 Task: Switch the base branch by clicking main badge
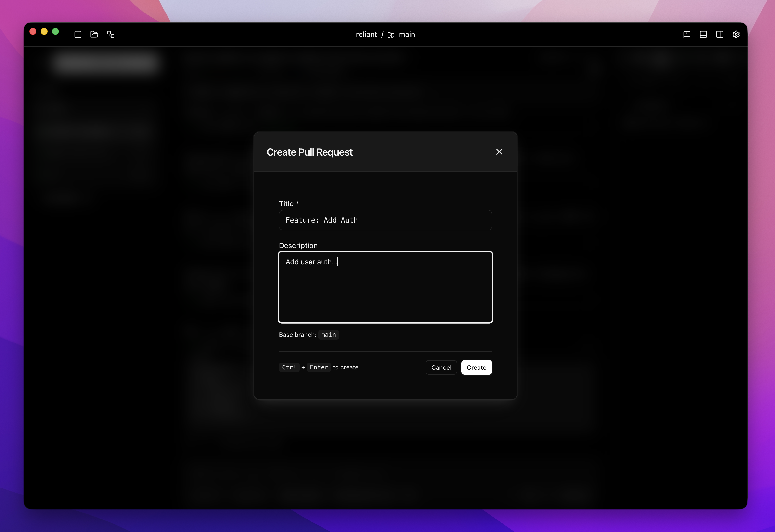pyautogui.click(x=328, y=335)
